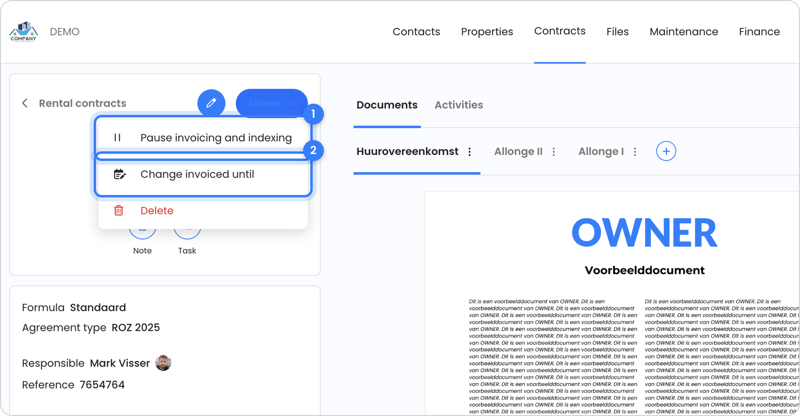Click the OWNER heading in document preview
Screen dimensions: 800x416
tap(644, 232)
